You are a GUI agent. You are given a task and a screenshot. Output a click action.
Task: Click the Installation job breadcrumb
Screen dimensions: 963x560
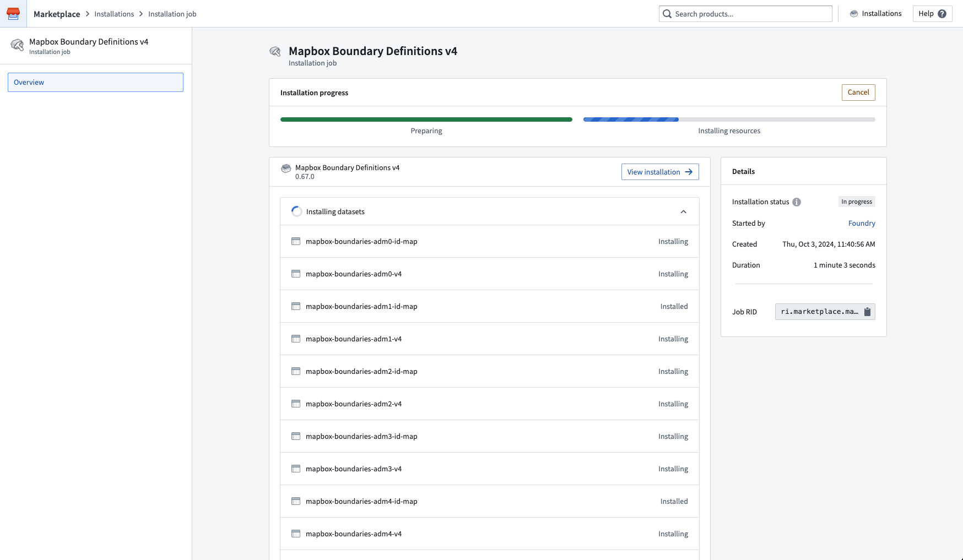172,14
